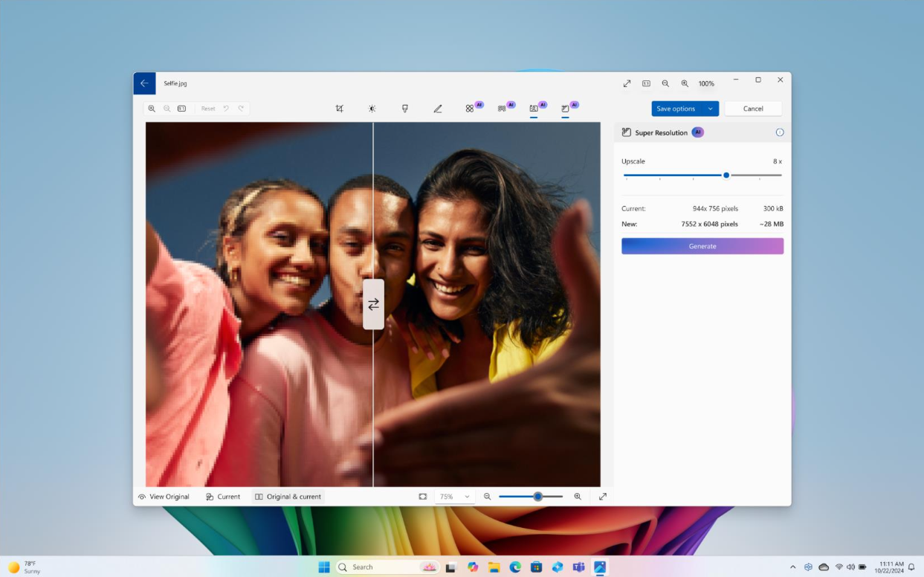
Task: Open the Adjustment brightness tool
Action: (372, 109)
